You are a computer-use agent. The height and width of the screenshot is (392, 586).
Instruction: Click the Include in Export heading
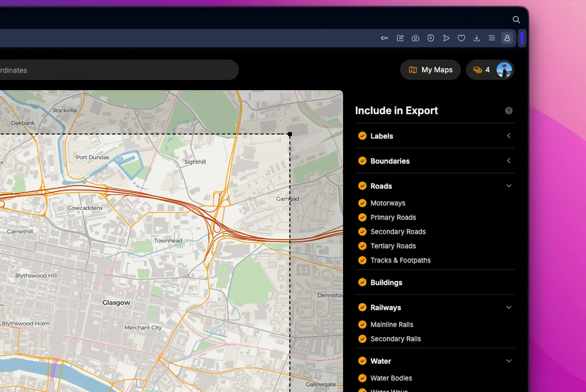(x=396, y=111)
